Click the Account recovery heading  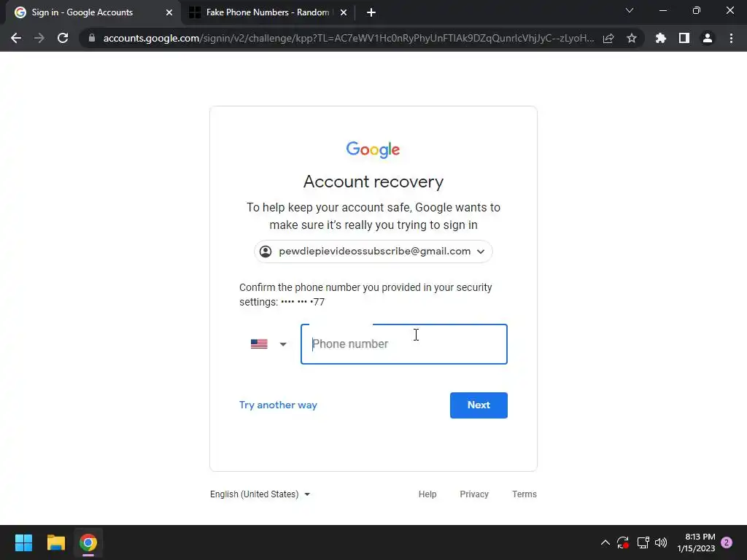pyautogui.click(x=373, y=182)
